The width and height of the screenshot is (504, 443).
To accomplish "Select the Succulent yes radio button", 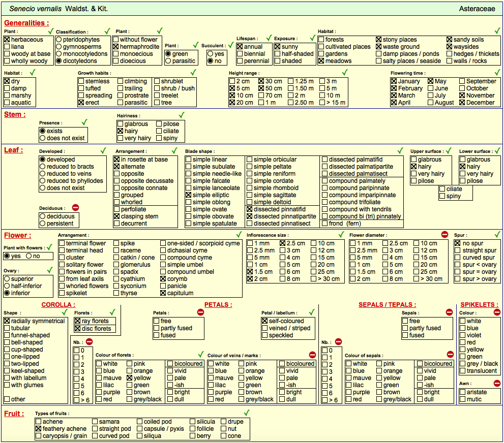I will (x=210, y=54).
